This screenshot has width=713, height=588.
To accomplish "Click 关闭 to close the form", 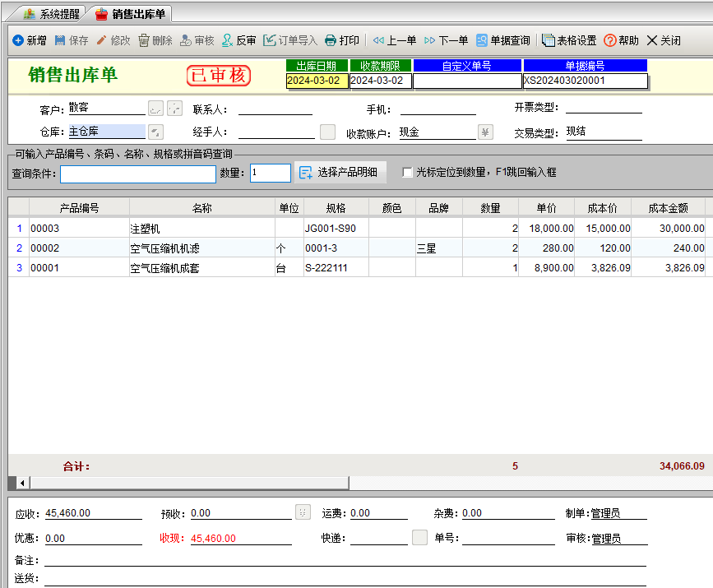I will [664, 40].
